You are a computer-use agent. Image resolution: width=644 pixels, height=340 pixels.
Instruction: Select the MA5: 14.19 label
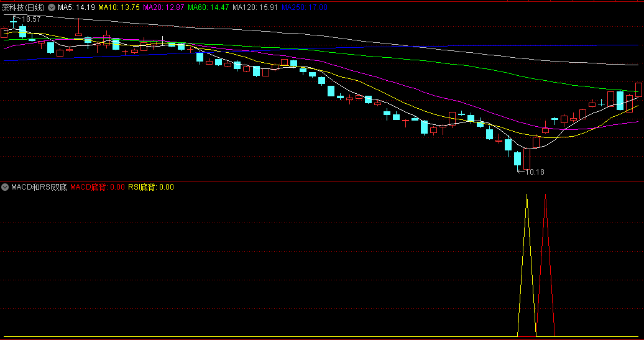pyautogui.click(x=76, y=7)
